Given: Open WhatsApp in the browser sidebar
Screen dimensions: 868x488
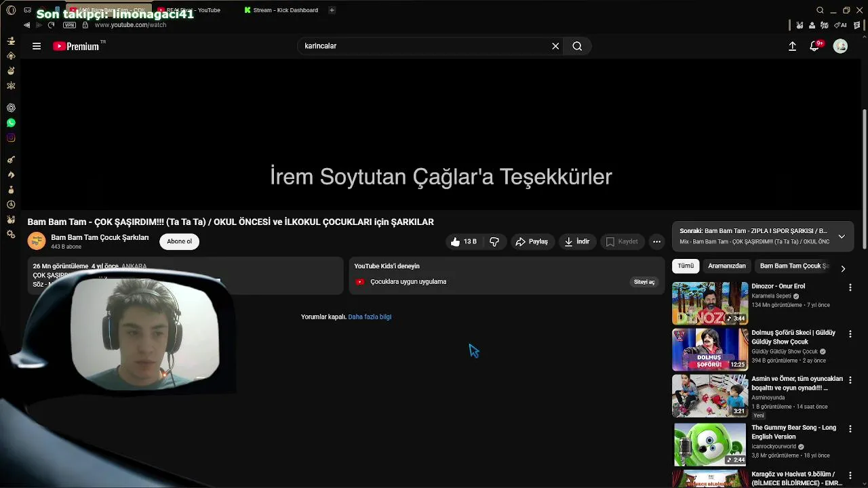Looking at the screenshot, I should [x=11, y=123].
